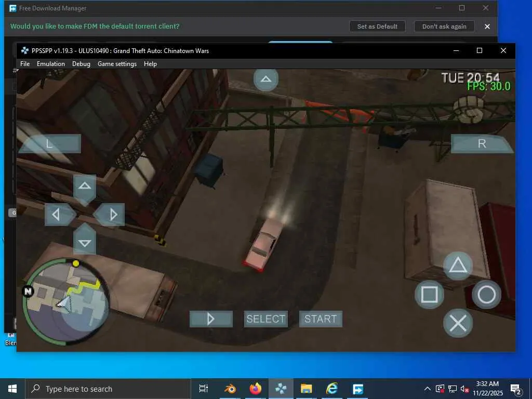Image resolution: width=532 pixels, height=399 pixels.
Task: Tap the D-pad left arrow
Action: point(60,215)
